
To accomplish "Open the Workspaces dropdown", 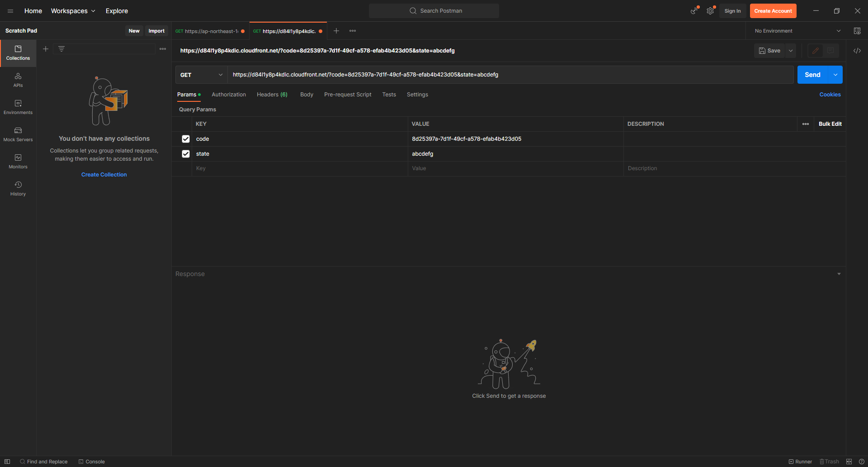I will pos(73,11).
